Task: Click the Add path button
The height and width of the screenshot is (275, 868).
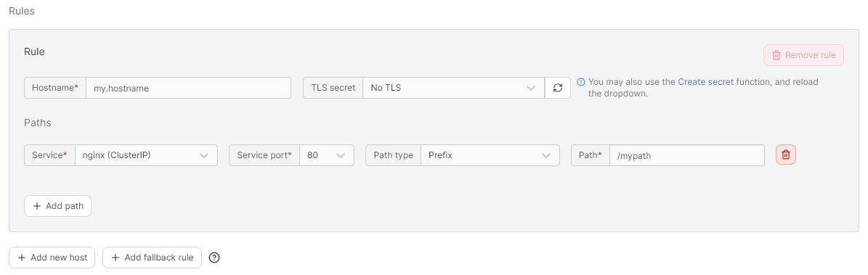Action: pos(57,206)
